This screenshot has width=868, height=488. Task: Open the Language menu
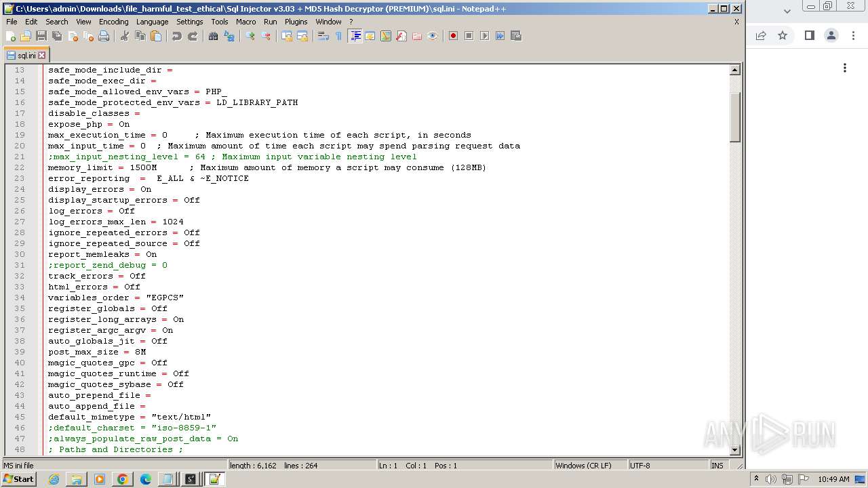[152, 22]
